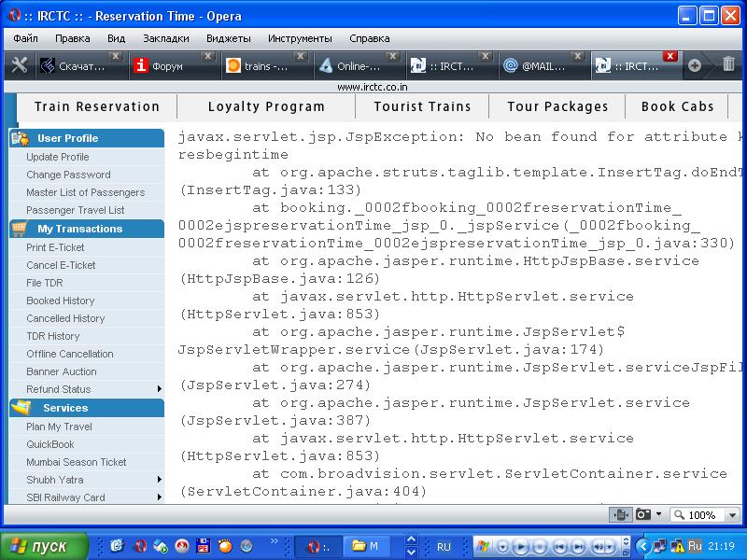Screen dimensions: 747x560
Task: Open the closed tabs trash icon
Action: (728, 64)
